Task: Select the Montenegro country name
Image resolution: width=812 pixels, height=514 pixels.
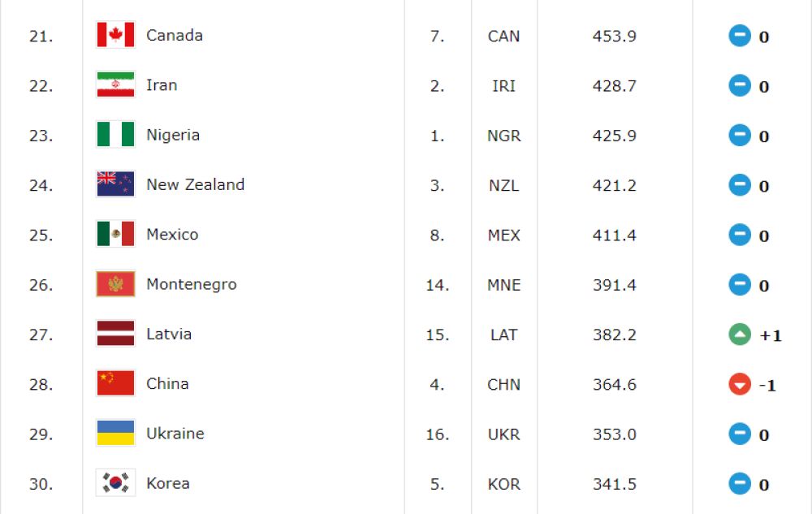Action: [x=192, y=284]
